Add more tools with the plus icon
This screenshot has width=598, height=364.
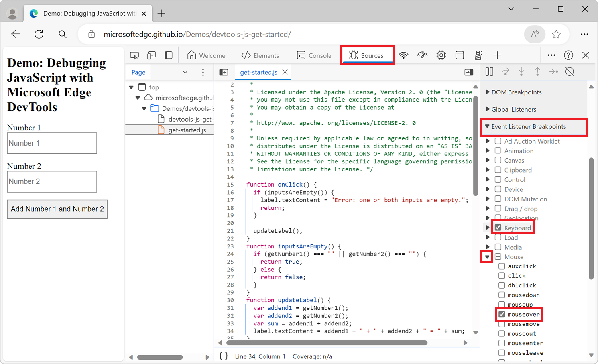tap(498, 55)
